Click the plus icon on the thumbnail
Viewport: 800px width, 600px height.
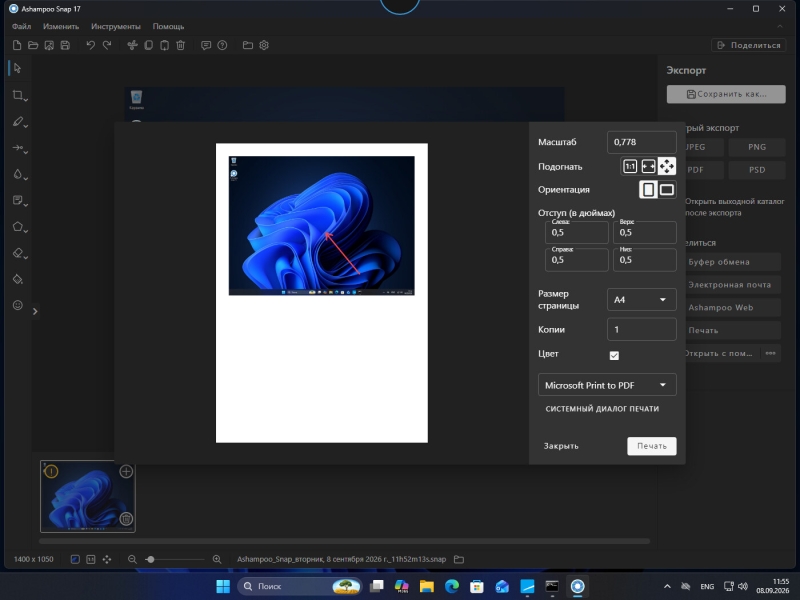pyautogui.click(x=126, y=471)
